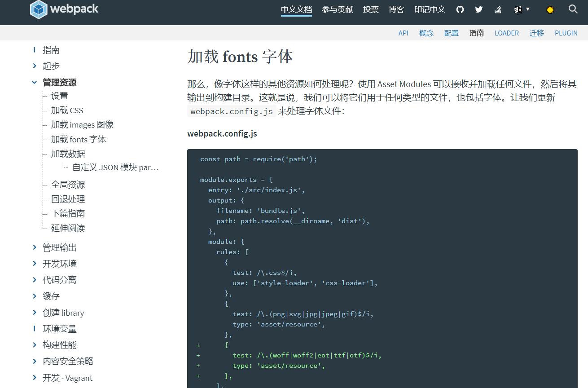
Task: Click the code line filename: 'bundle.js'
Action: 261,211
